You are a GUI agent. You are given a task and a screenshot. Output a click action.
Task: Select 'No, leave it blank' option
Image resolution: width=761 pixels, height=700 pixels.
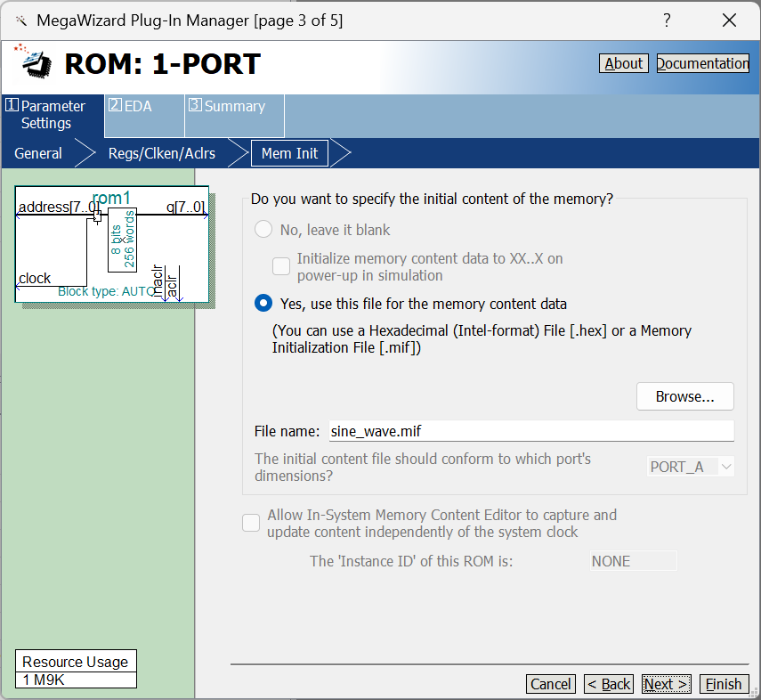point(263,229)
